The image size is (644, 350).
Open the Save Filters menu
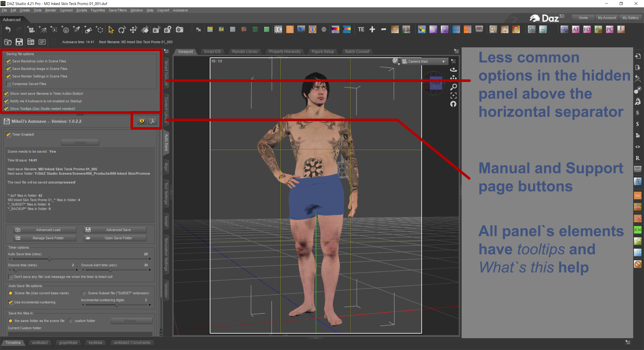click(117, 10)
